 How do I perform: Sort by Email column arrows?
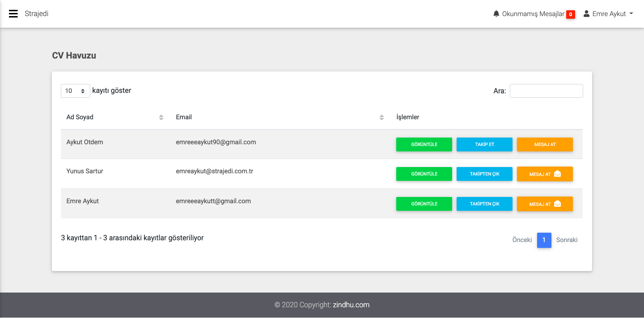click(x=381, y=117)
